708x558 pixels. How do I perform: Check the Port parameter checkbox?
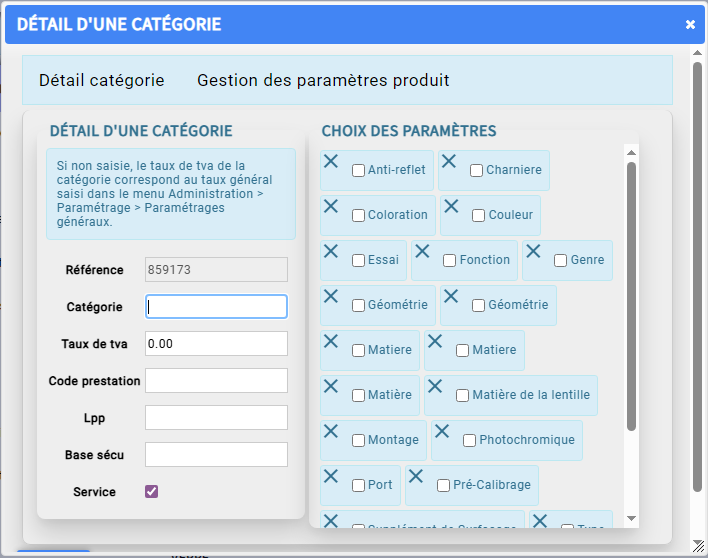358,485
